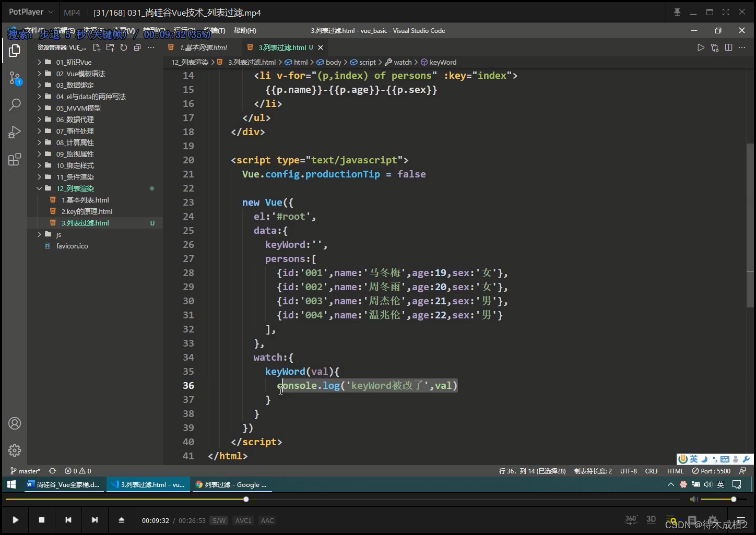Create a new folder in the explorer
The image size is (756, 535).
click(x=110, y=47)
